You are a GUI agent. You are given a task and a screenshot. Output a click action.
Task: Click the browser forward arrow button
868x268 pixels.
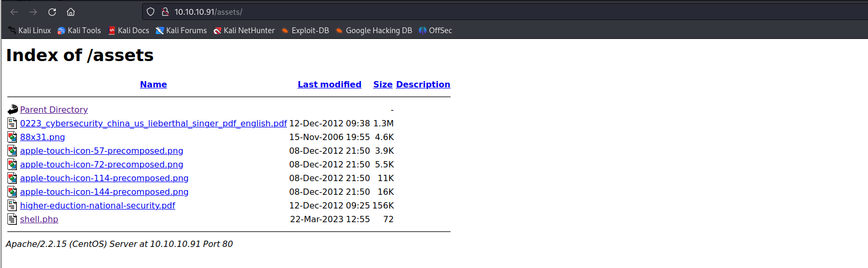click(33, 12)
